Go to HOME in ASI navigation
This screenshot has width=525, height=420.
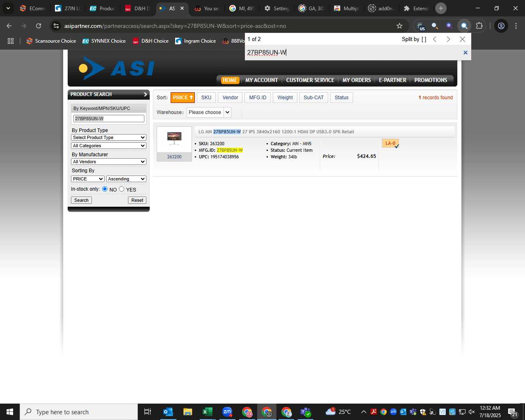[230, 80]
